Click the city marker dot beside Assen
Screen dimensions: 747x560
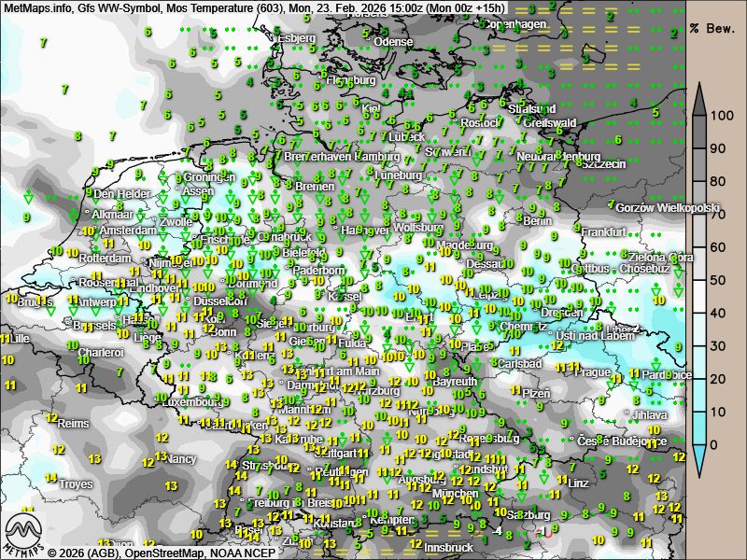(177, 189)
